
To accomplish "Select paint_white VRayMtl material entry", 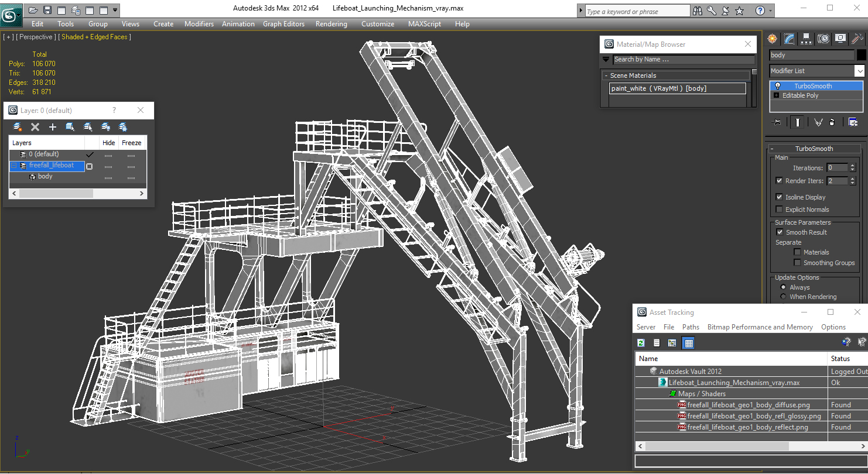I will (x=678, y=88).
